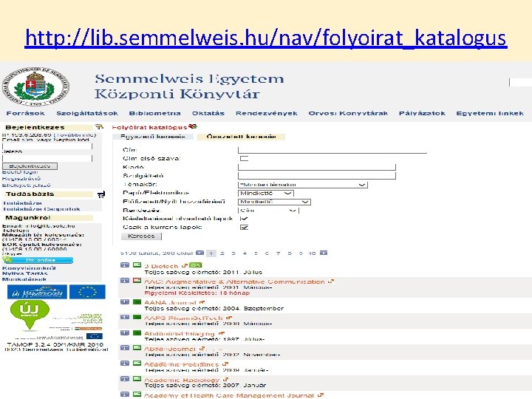Image resolution: width=532 pixels, height=399 pixels.
Task: Click the info icon for AAPS PharmSciTech
Action: click(x=125, y=317)
